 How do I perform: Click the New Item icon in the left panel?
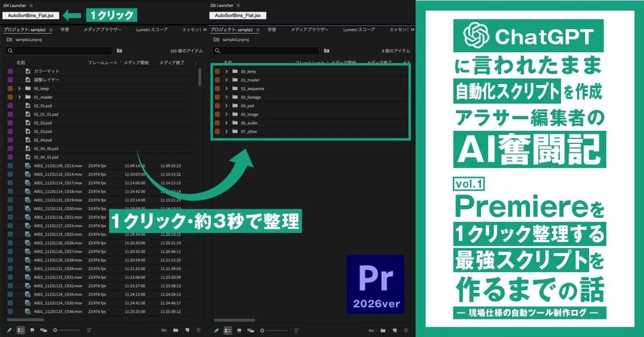(x=187, y=330)
